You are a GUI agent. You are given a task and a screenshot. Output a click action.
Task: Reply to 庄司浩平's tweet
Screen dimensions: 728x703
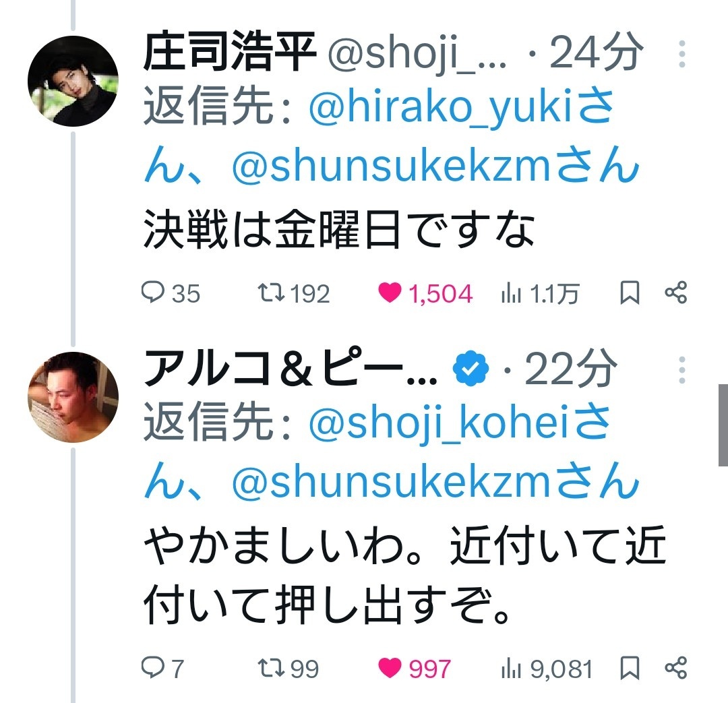point(153,293)
